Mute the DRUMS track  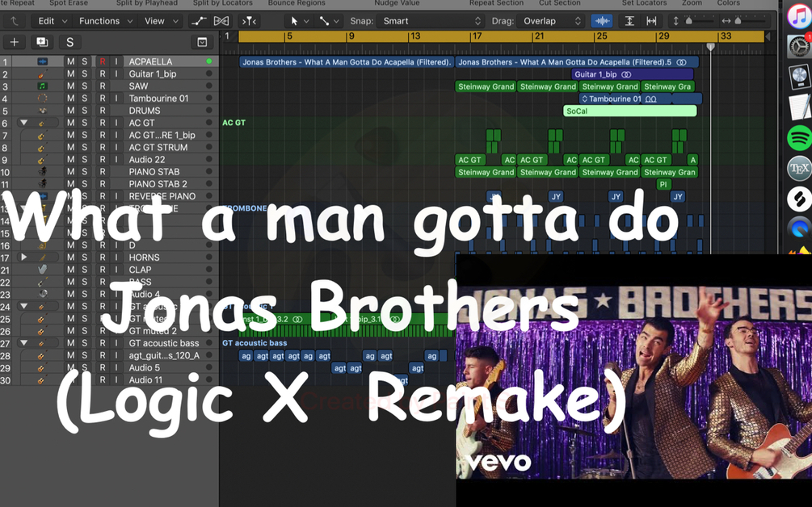(70, 111)
